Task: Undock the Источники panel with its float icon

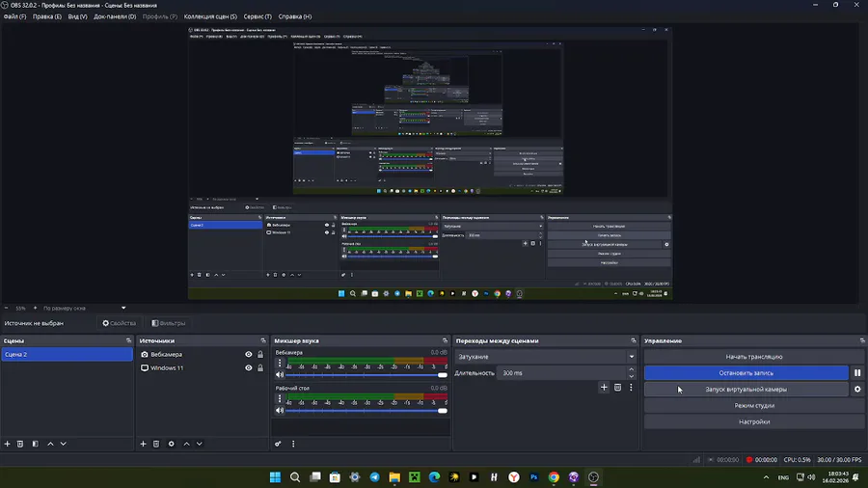Action: tap(263, 340)
